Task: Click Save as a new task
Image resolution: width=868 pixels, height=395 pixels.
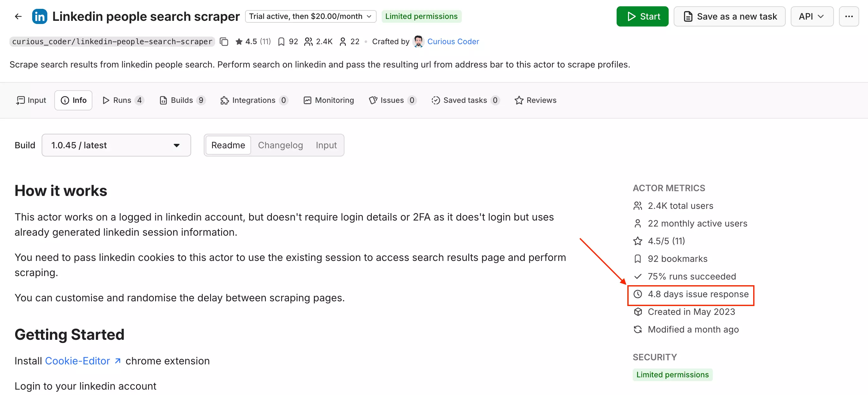Action: 729,16
